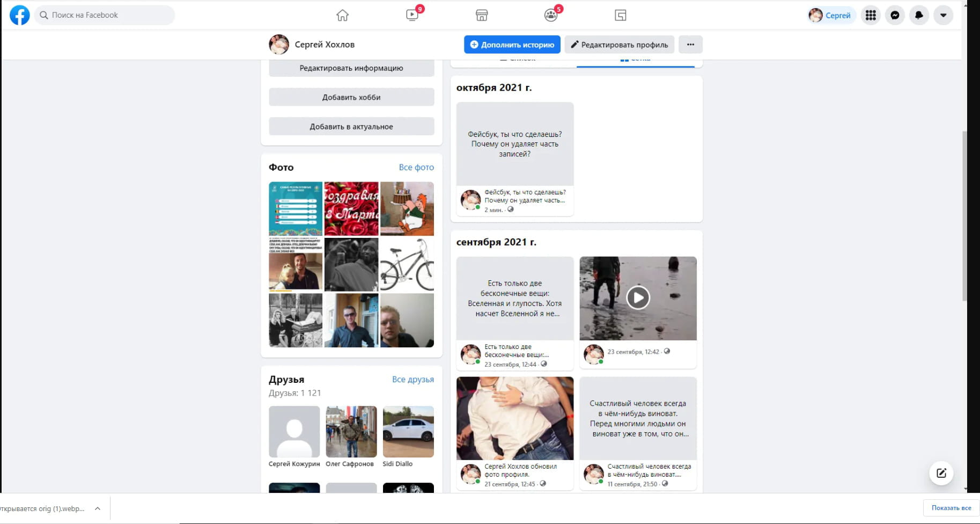Expand the download item options chevron
980x524 pixels.
(98, 508)
